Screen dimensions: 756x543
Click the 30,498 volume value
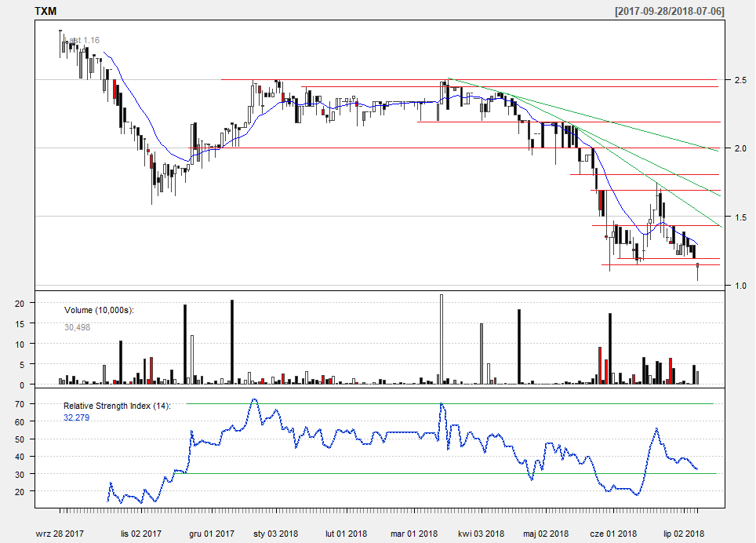point(77,327)
